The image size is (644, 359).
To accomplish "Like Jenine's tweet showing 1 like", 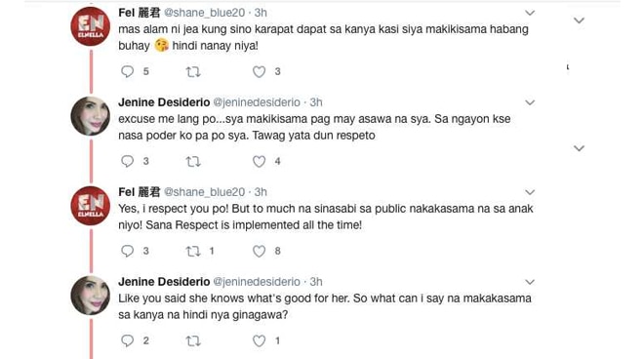I will (259, 340).
